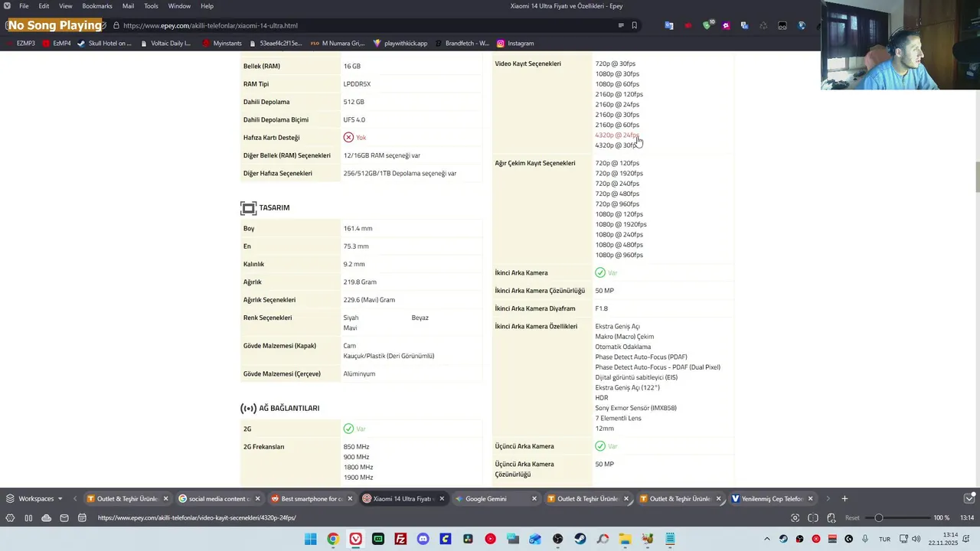The width and height of the screenshot is (980, 551).
Task: Click the UFS 4.0 storage format value
Action: click(x=354, y=119)
